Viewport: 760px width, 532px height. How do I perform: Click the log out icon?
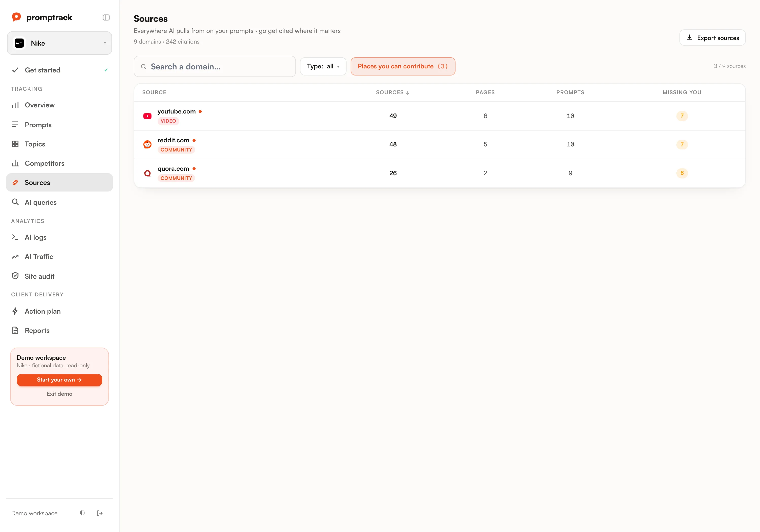(100, 513)
